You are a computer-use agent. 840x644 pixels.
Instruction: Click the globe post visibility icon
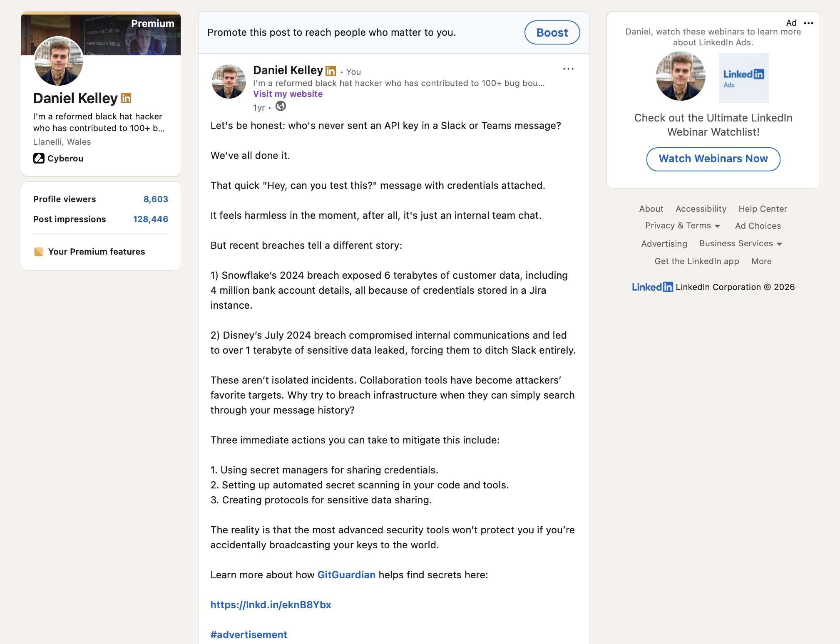[x=281, y=107]
